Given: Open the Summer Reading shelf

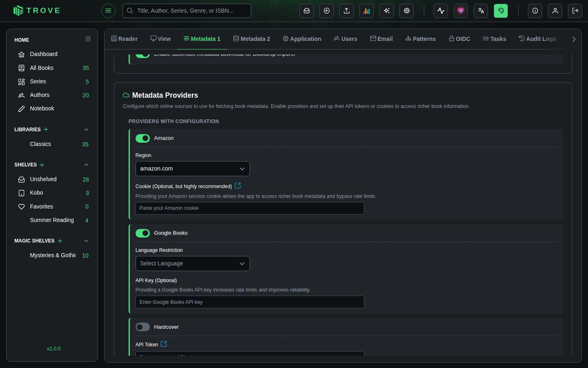Looking at the screenshot, I should coord(52,220).
